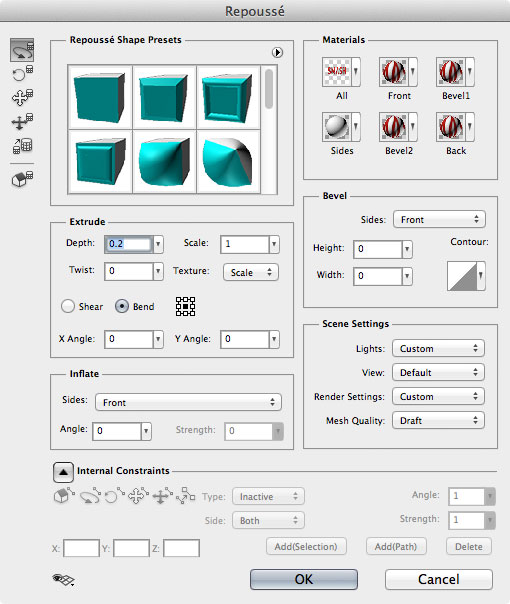Screen dimensions: 510x604
Task: Open the Lights Custom popup menu
Action: [438, 349]
